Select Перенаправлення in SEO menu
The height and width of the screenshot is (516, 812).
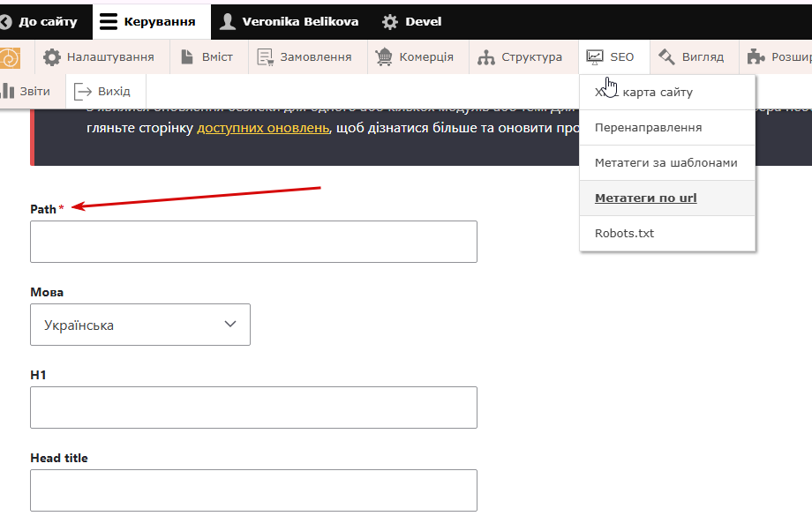tap(648, 127)
